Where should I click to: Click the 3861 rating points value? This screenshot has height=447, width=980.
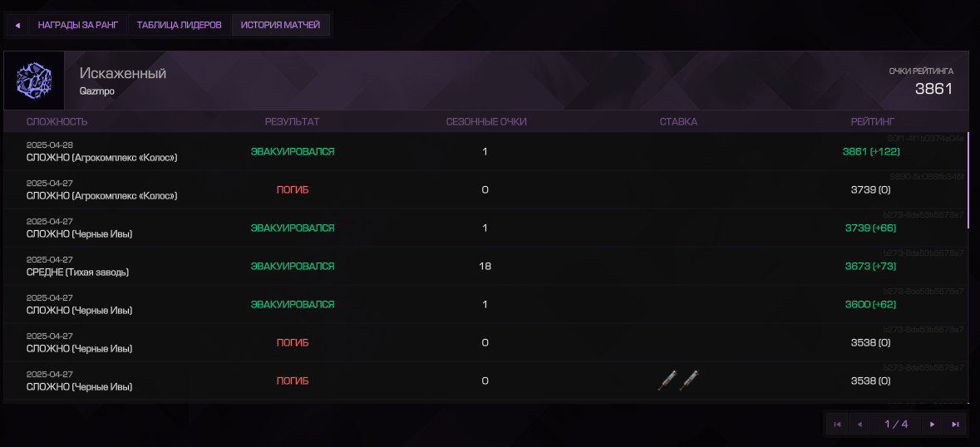(933, 89)
